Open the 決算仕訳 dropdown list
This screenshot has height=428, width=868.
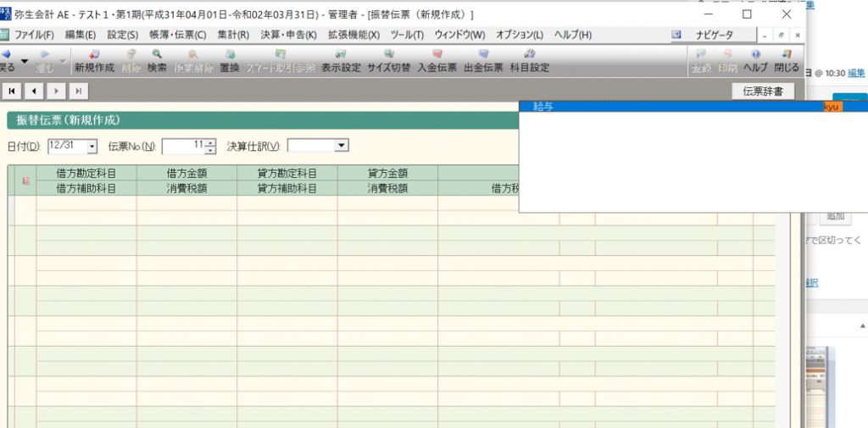pyautogui.click(x=341, y=146)
